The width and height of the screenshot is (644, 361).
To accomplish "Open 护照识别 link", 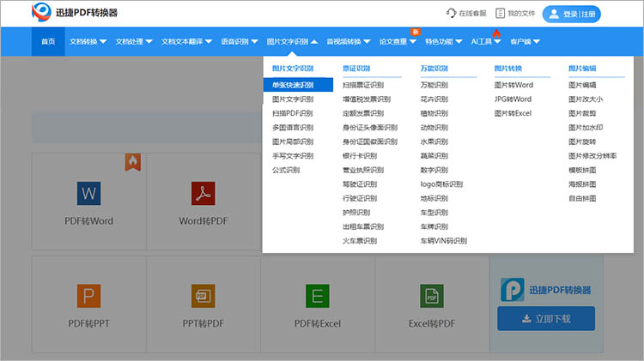I will tap(356, 213).
